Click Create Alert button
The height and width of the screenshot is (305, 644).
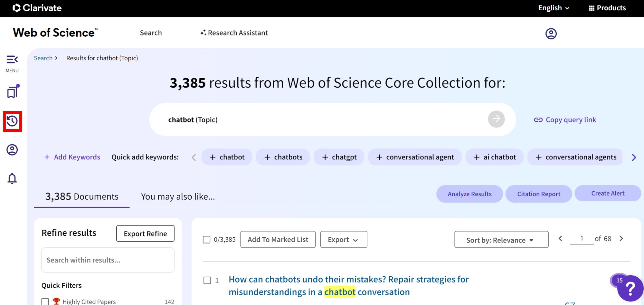608,193
